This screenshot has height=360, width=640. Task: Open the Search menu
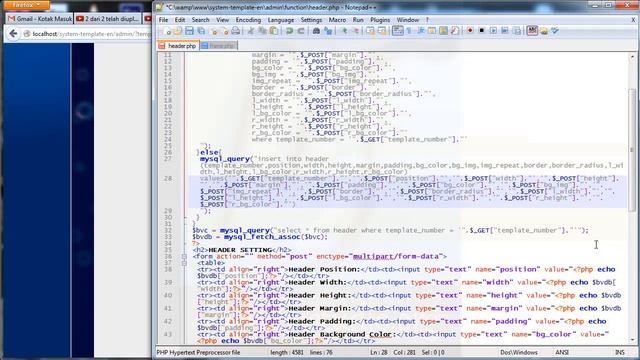click(x=200, y=20)
